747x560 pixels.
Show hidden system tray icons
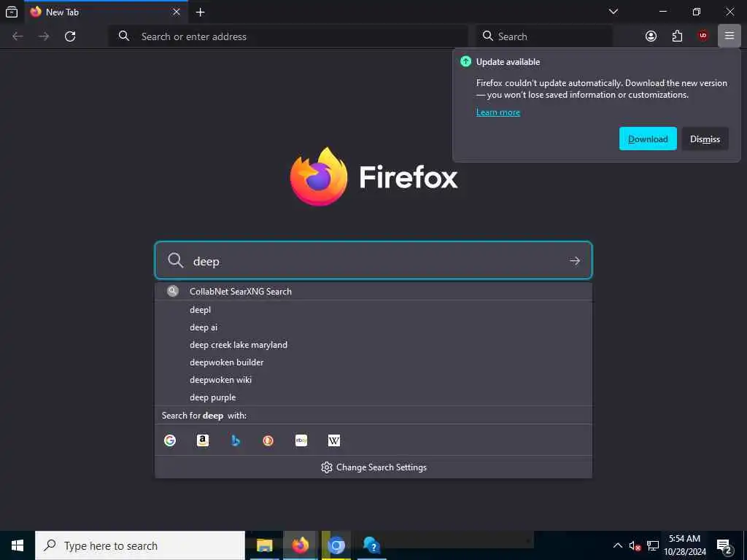617,545
